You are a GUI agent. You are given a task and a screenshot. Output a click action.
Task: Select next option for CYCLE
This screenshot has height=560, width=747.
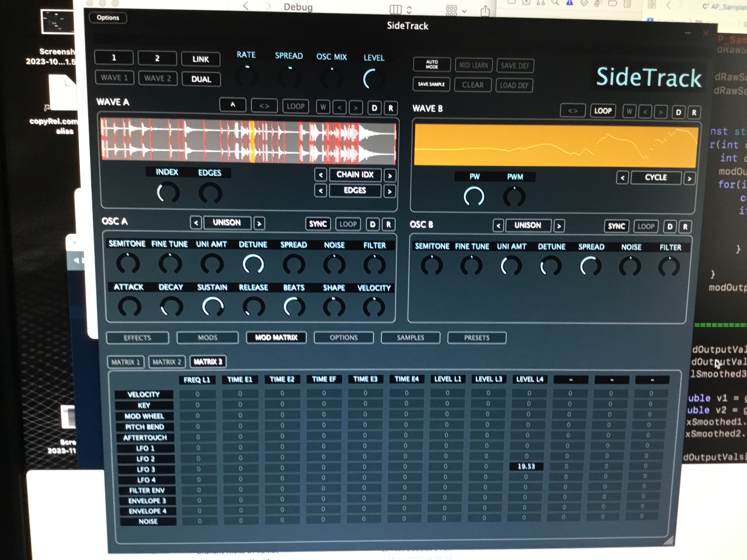[x=689, y=179]
